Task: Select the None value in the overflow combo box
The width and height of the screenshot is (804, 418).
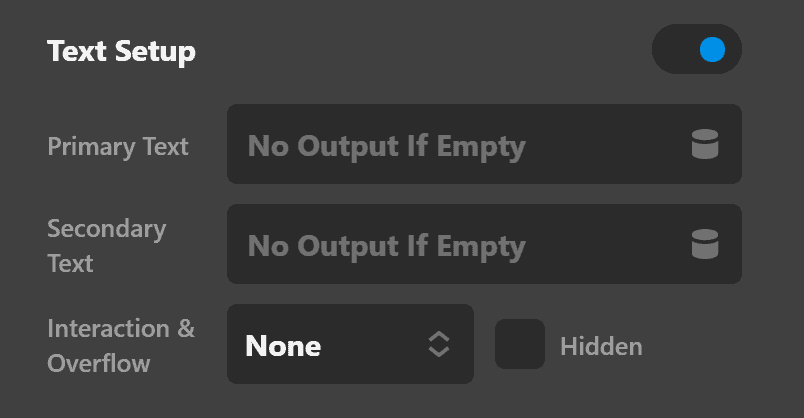Action: [283, 346]
